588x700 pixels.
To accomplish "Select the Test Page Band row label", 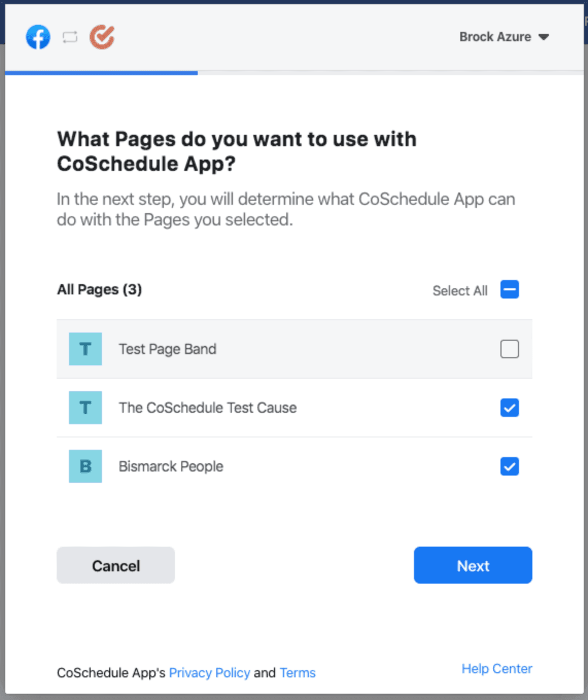I will (167, 349).
